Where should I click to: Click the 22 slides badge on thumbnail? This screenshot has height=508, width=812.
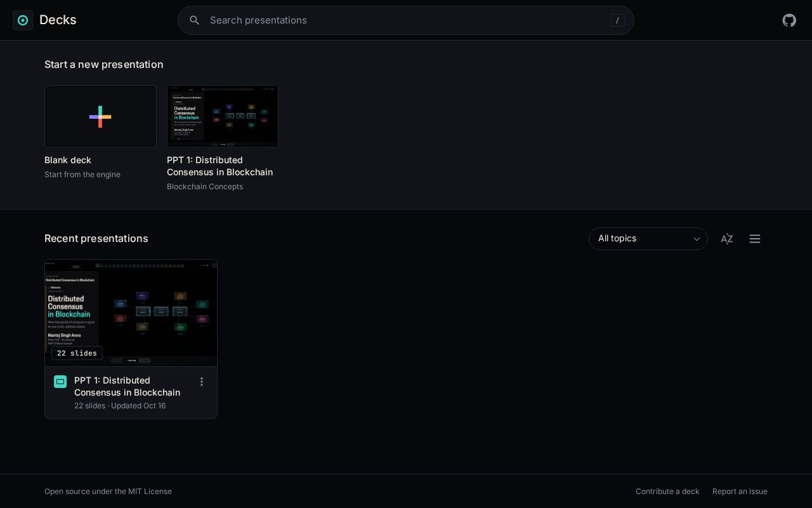point(77,353)
